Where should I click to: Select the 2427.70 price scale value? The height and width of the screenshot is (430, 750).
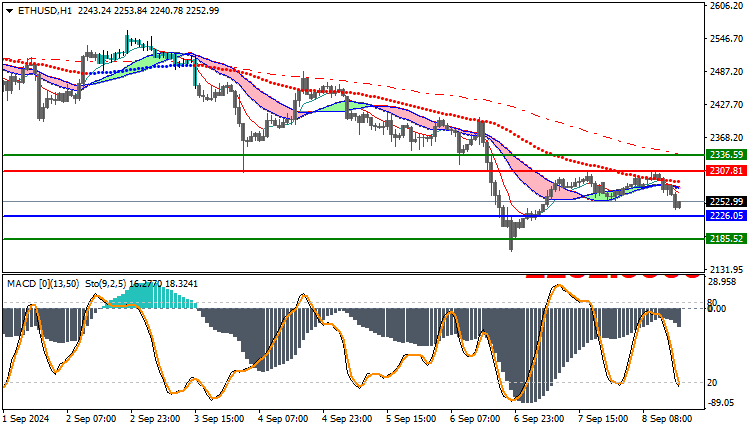[727, 105]
